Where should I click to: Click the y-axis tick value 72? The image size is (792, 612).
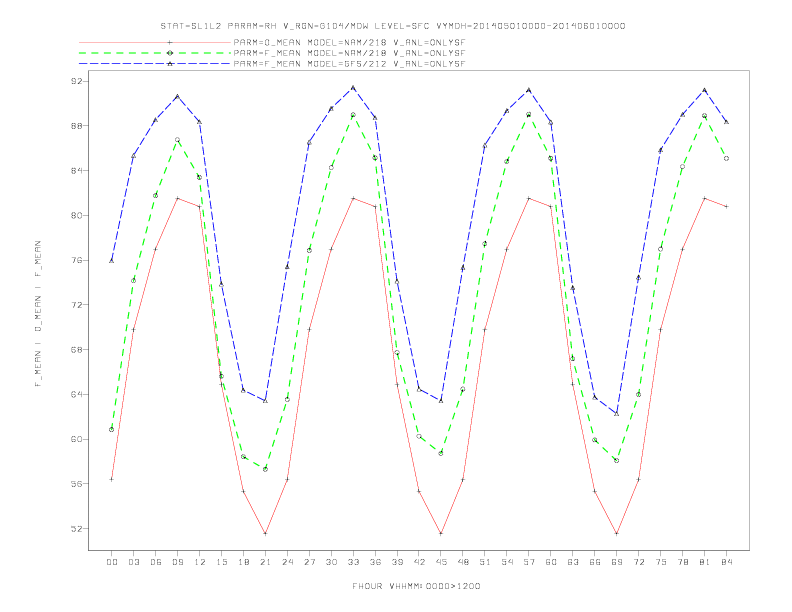pos(77,305)
